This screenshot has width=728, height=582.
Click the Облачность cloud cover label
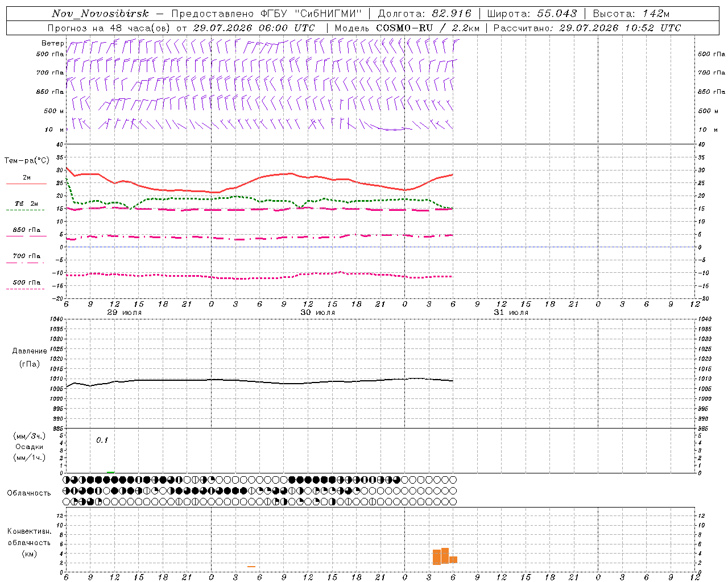[29, 493]
